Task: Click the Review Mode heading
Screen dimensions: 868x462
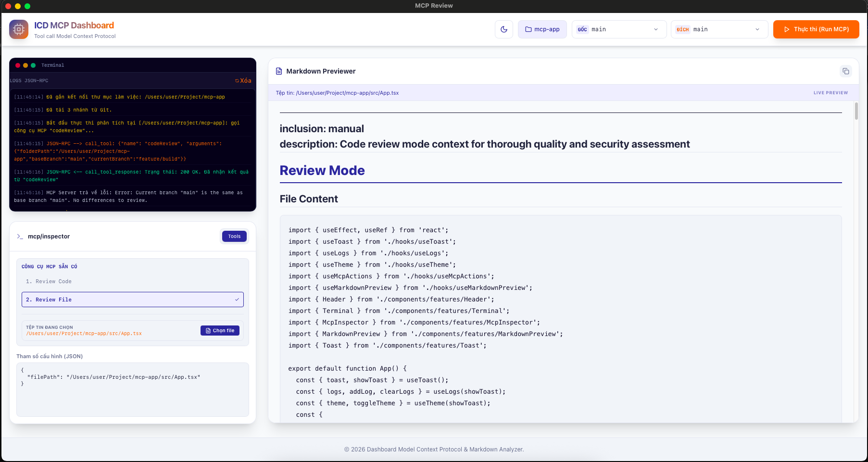Action: click(322, 171)
